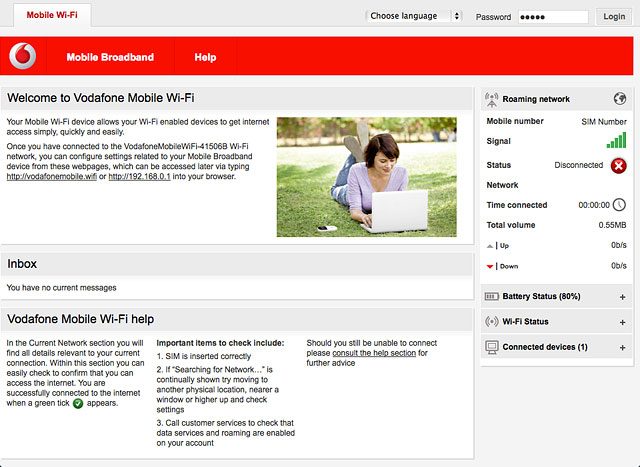Click the green tick icon in help text
This screenshot has height=467, width=640.
tap(78, 403)
